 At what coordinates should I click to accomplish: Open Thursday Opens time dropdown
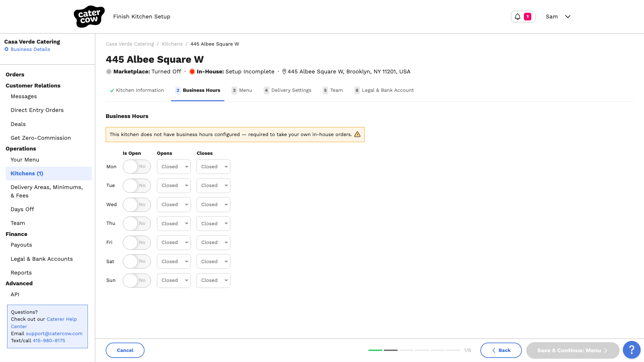174,224
